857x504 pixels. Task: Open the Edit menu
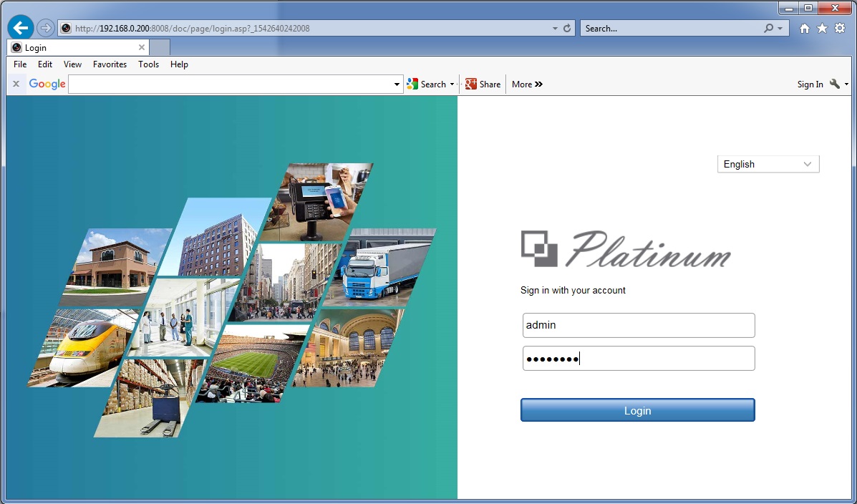point(45,64)
